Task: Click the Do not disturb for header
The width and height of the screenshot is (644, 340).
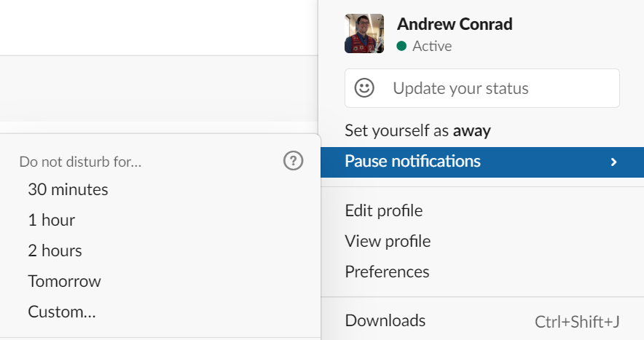Action: pos(80,162)
